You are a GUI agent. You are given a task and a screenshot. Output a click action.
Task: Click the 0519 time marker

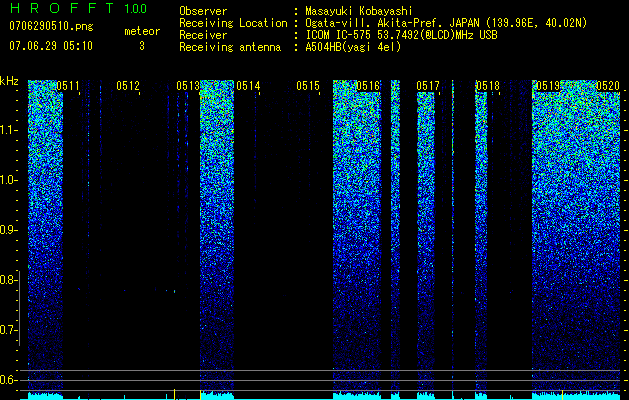tap(548, 86)
